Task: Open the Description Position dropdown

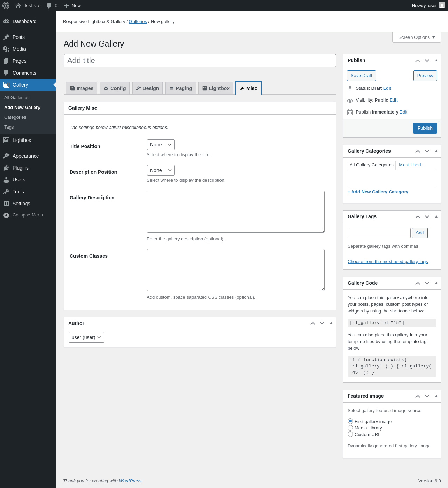Action: pyautogui.click(x=161, y=170)
